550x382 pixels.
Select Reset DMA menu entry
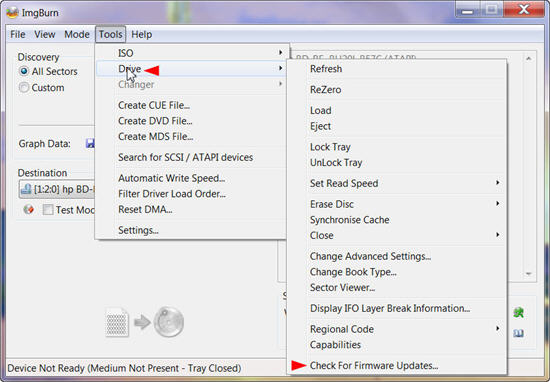point(192,209)
